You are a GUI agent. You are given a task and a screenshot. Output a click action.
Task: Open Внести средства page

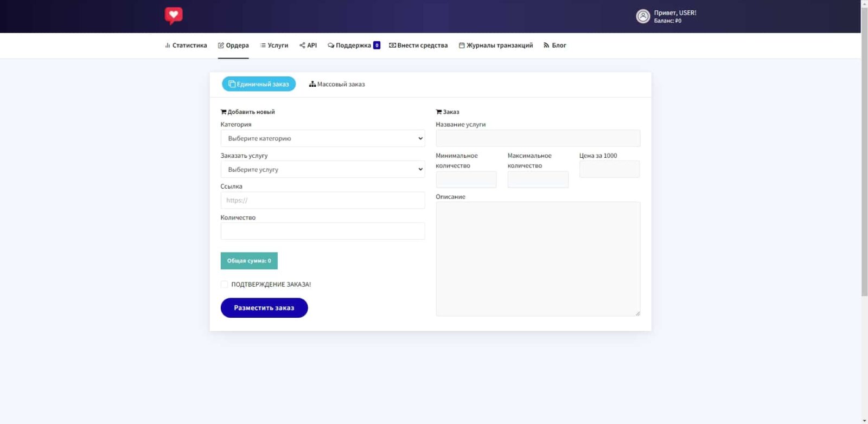pyautogui.click(x=418, y=46)
